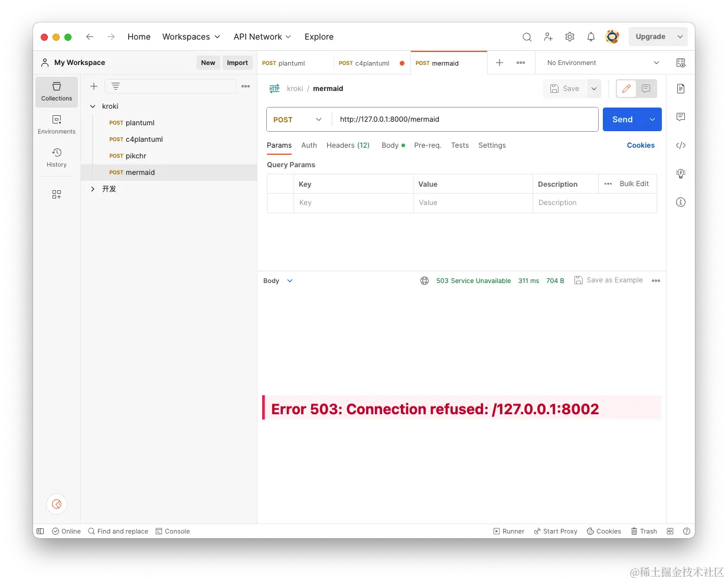This screenshot has width=728, height=582.
Task: Open the Upgrade dropdown arrow
Action: pos(680,37)
